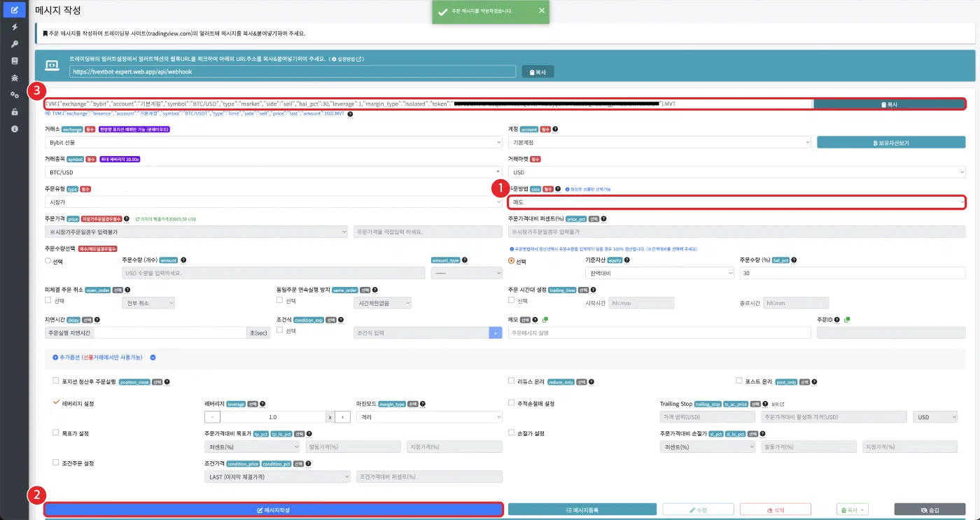Screen dimensions: 980x520
Task: Click green copy icon next to 주문ID
Action: [847, 320]
